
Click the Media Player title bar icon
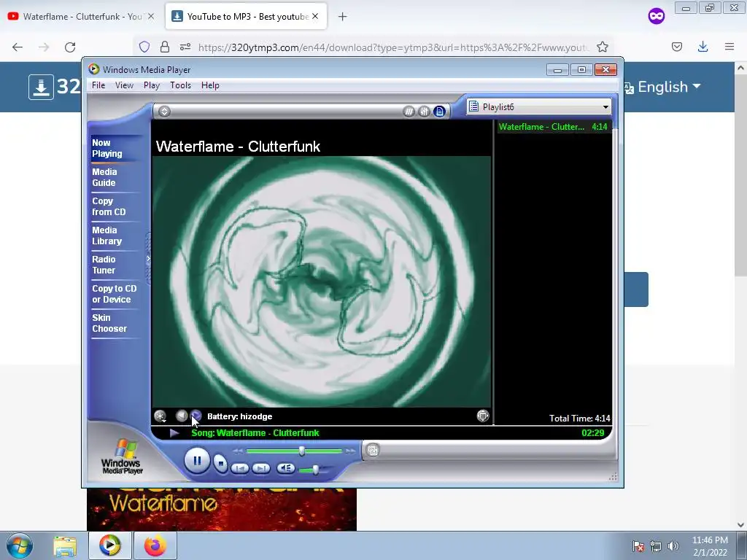[94, 69]
